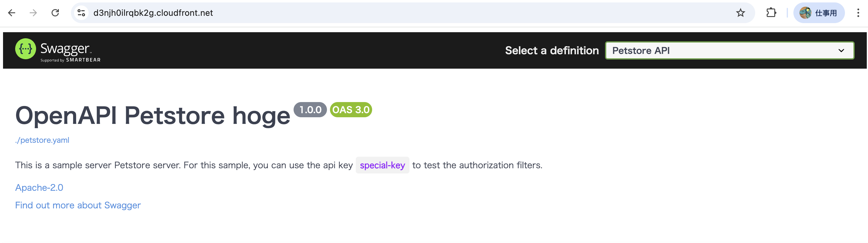Open the ./petstore.yaml link
The image size is (868, 243).
click(42, 140)
